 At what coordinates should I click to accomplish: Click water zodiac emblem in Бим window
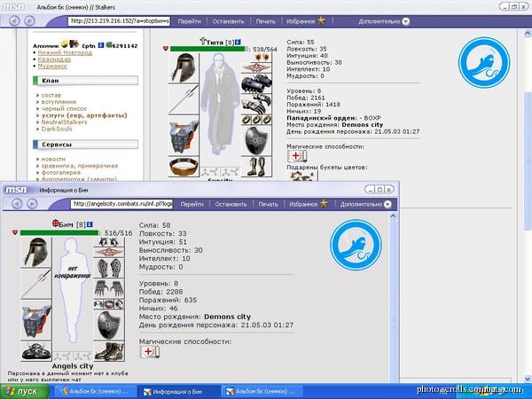[356, 245]
